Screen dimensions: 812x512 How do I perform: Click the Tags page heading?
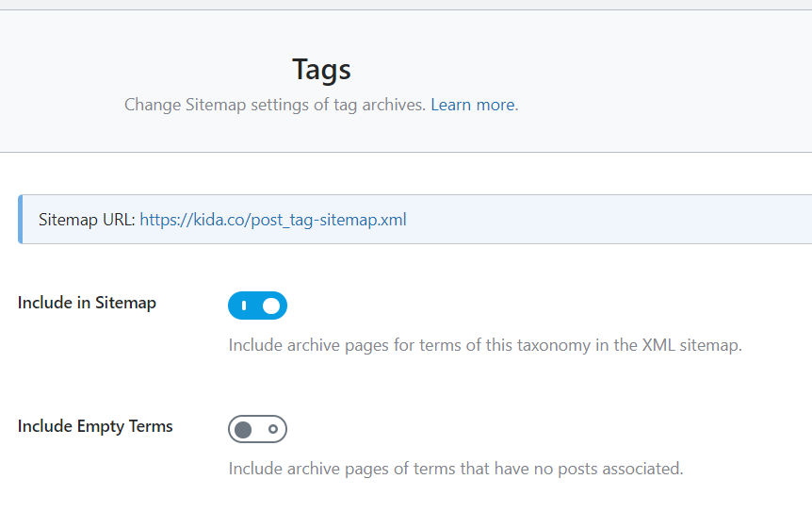pos(321,69)
